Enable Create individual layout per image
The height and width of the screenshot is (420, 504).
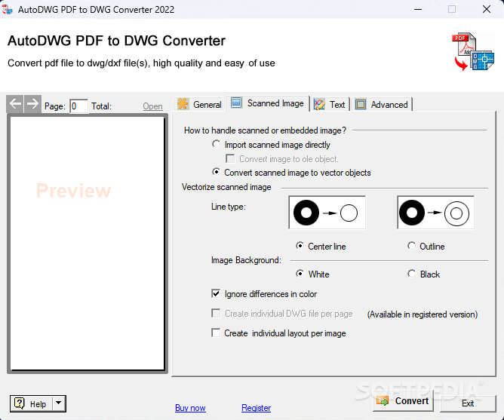(x=216, y=333)
